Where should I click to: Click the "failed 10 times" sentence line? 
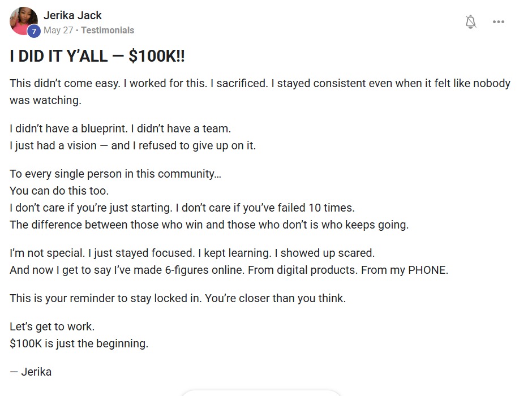pyautogui.click(x=182, y=208)
